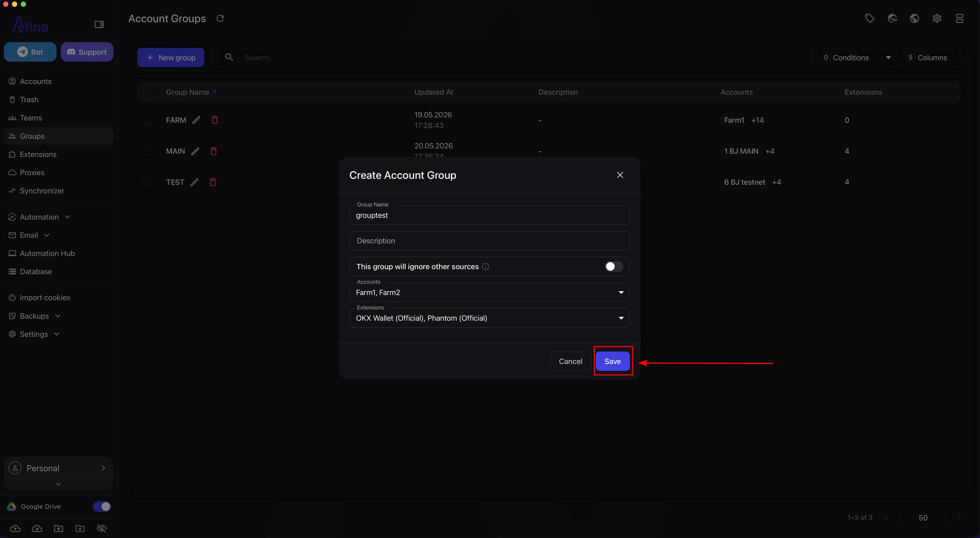
Task: Edit the FARM group with pencil icon
Action: pyautogui.click(x=196, y=120)
